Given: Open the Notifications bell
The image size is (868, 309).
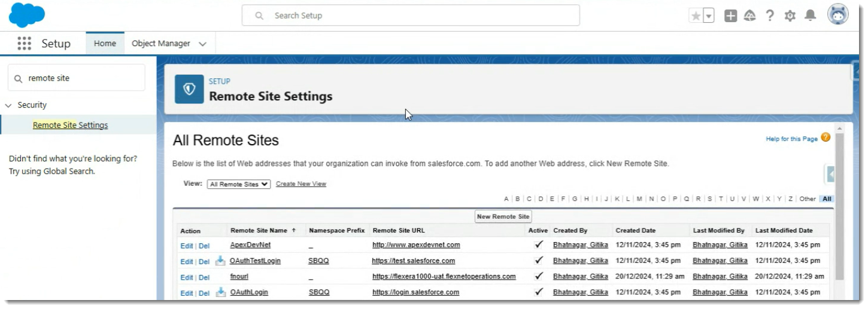Looking at the screenshot, I should pos(810,16).
